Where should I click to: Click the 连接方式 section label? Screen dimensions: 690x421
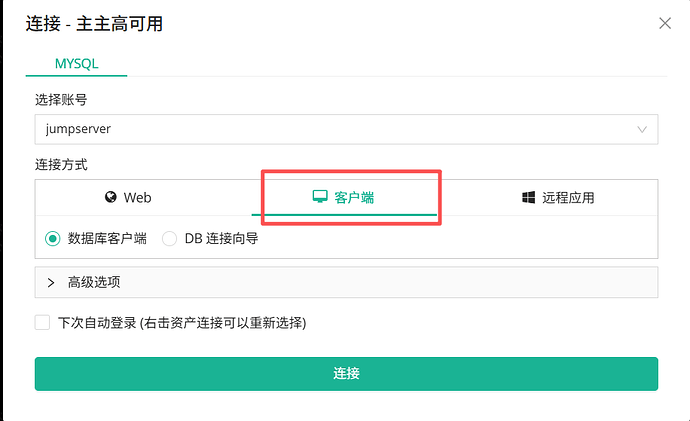click(62, 164)
